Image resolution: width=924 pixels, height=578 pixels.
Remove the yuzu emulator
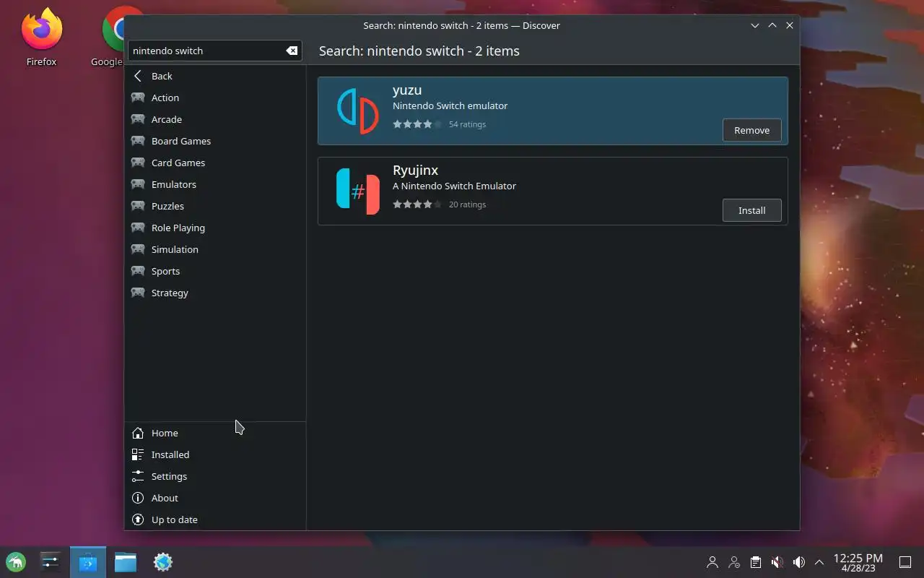point(751,130)
